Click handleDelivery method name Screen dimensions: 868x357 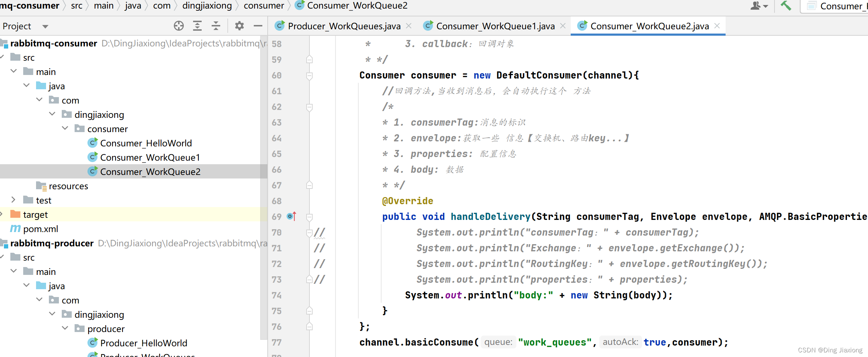tap(490, 217)
